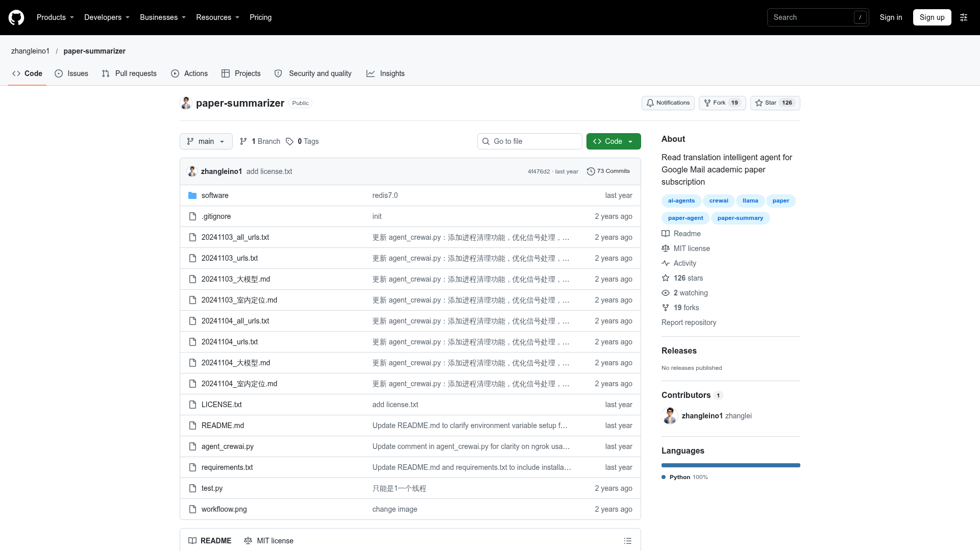Image resolution: width=980 pixels, height=551 pixels.
Task: Expand the Businesses menu
Action: coord(163,17)
